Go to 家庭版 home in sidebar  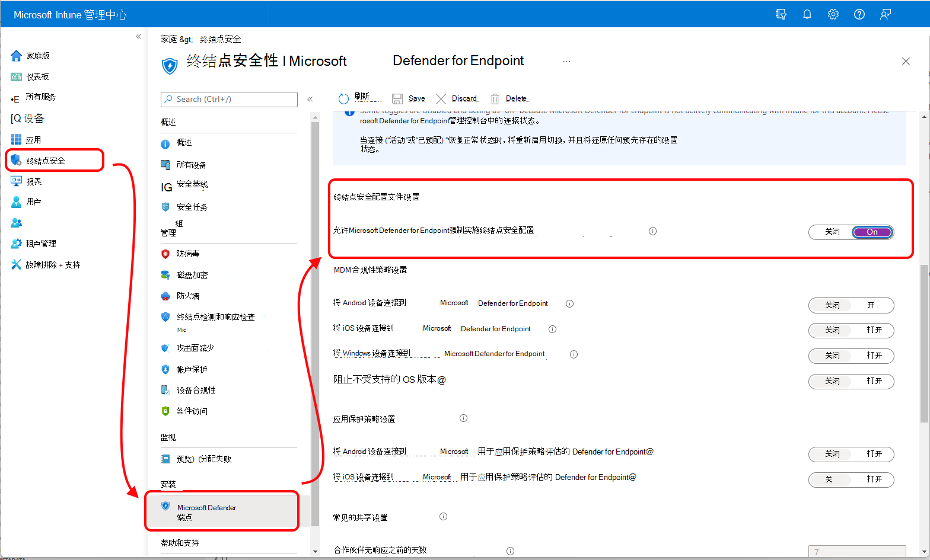tap(30, 56)
